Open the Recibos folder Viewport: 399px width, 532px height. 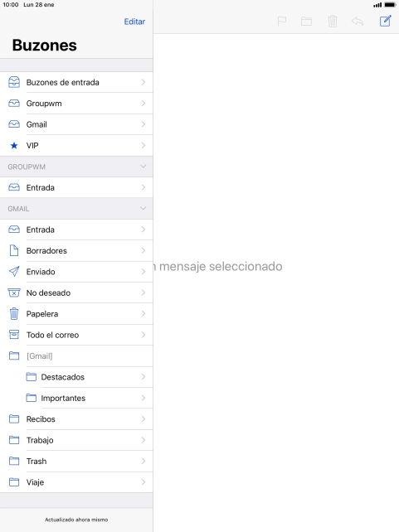[x=76, y=419]
